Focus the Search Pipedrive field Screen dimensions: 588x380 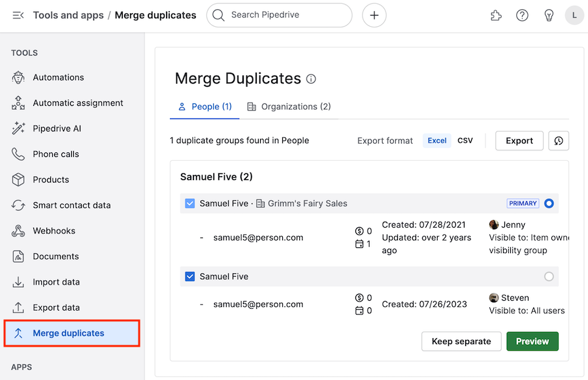click(x=280, y=16)
